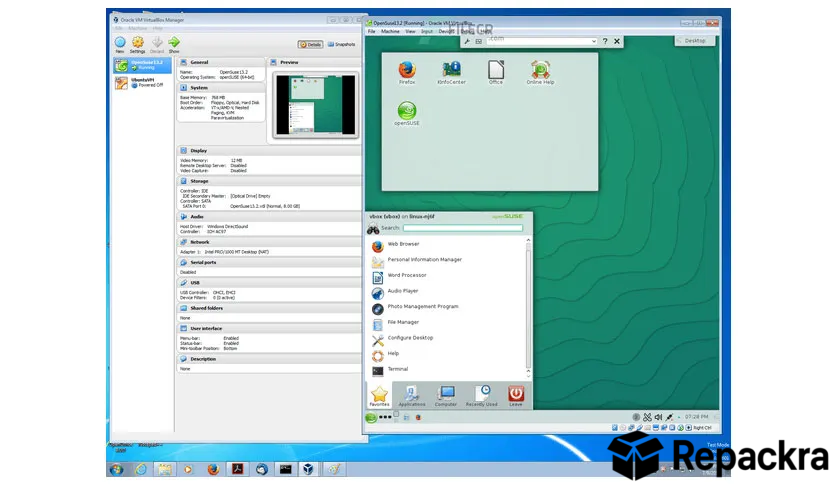Screen dimensions: 836x484
Task: Click question mark help icon in guest toolbar
Action: point(605,41)
